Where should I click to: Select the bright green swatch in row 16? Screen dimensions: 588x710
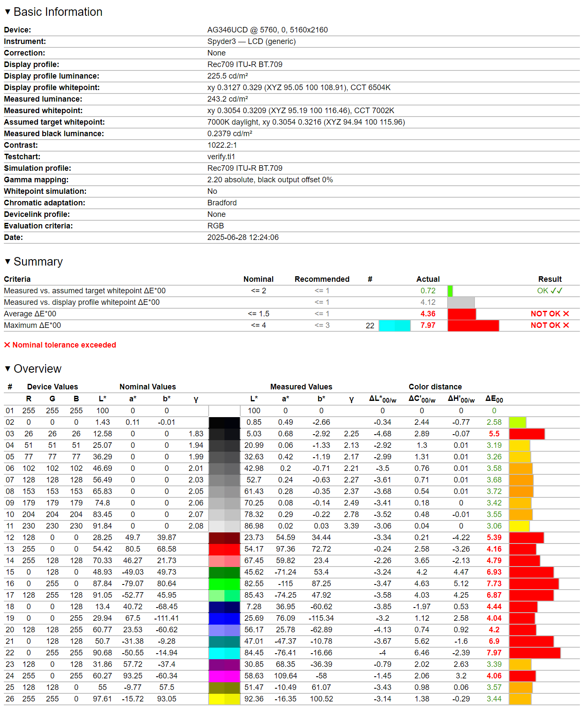tap(224, 584)
